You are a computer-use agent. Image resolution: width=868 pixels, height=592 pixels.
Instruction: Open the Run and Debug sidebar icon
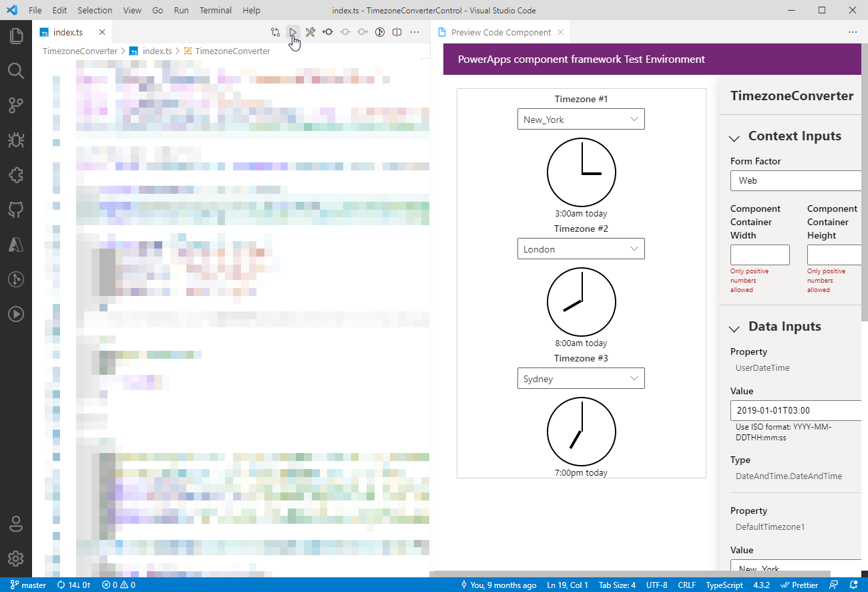pos(16,140)
